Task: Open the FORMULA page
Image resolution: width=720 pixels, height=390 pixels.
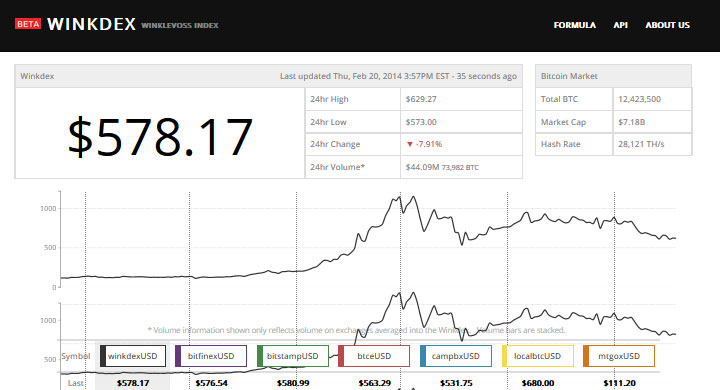Action: (574, 25)
